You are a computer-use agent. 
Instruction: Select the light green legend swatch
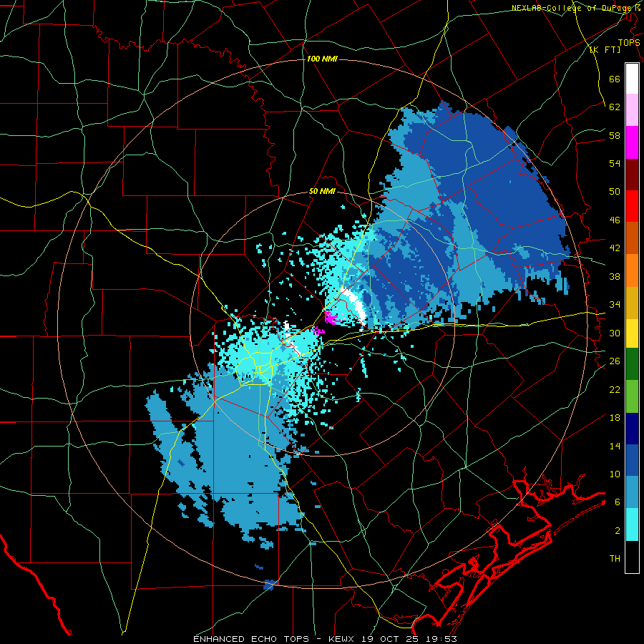[x=632, y=396]
